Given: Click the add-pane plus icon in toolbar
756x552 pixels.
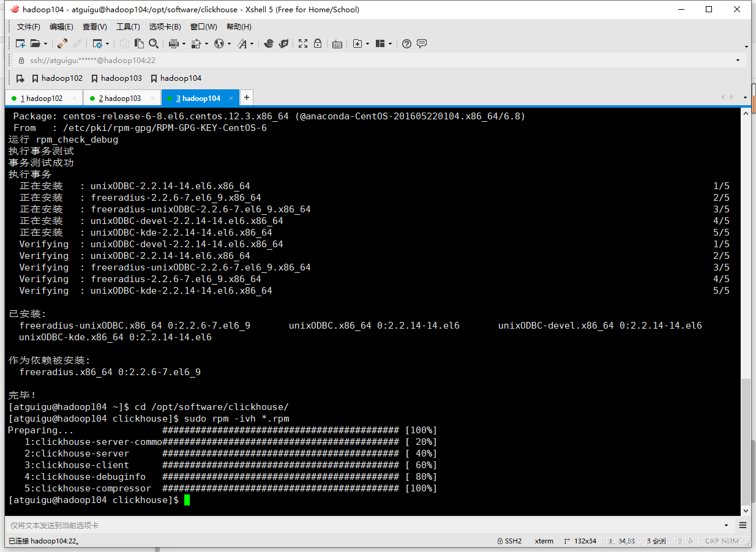Looking at the screenshot, I should 358,43.
